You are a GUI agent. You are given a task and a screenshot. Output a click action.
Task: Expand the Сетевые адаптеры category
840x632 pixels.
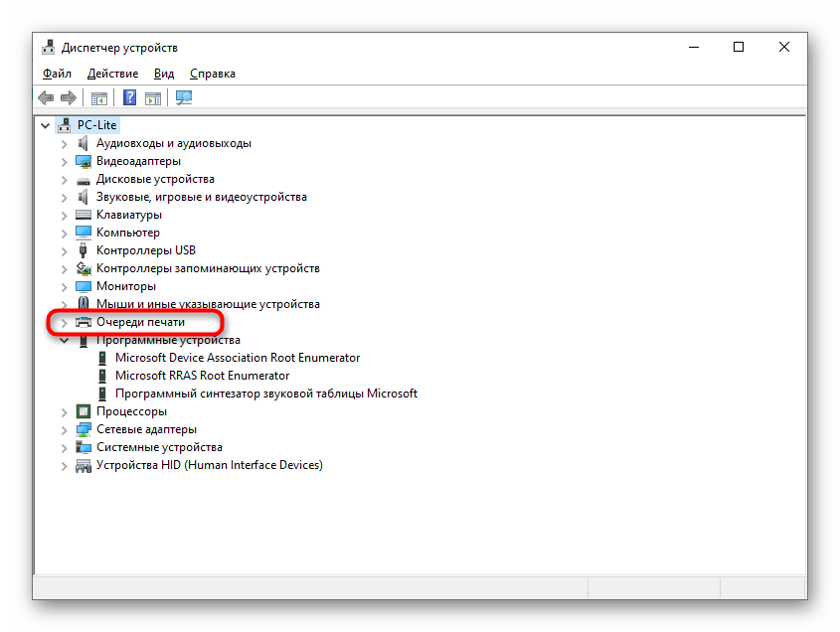[x=65, y=429]
